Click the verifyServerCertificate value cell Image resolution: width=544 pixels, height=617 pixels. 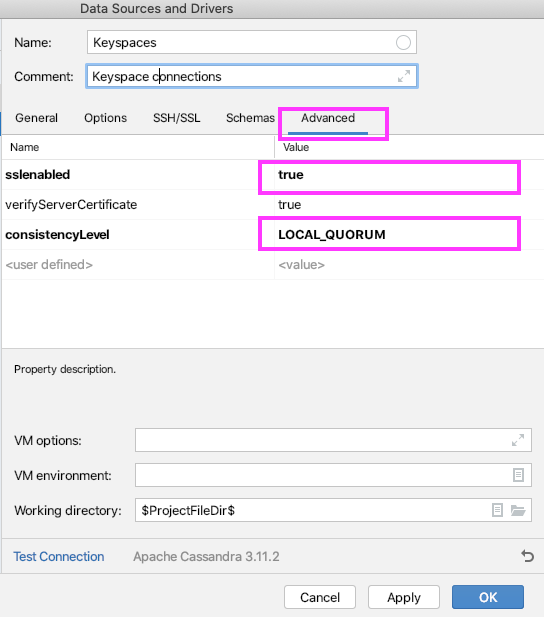(409, 205)
